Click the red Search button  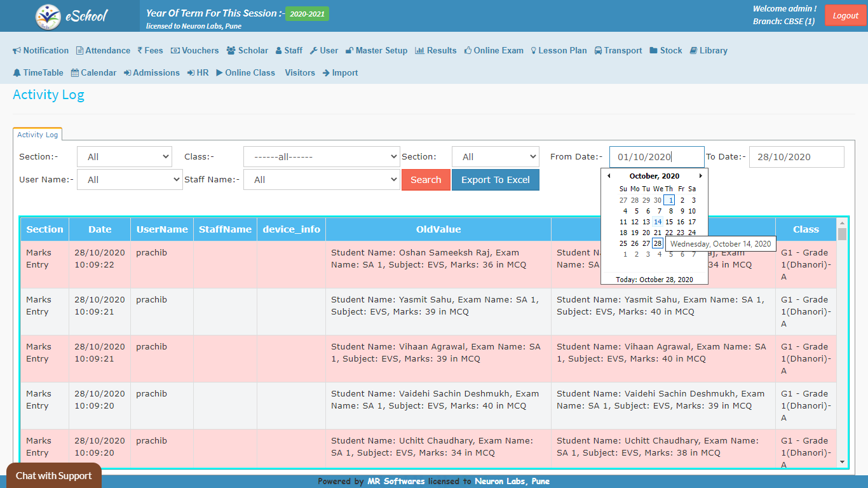(x=426, y=180)
